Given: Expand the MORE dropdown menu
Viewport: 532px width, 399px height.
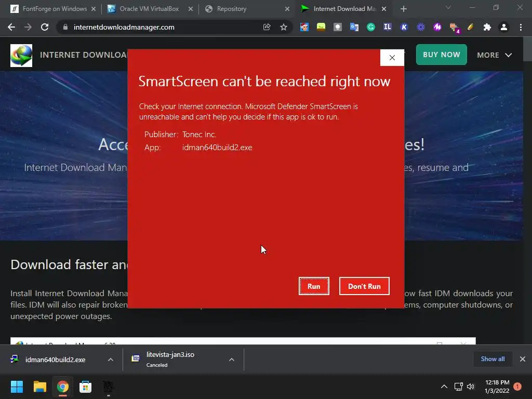Looking at the screenshot, I should pyautogui.click(x=495, y=55).
